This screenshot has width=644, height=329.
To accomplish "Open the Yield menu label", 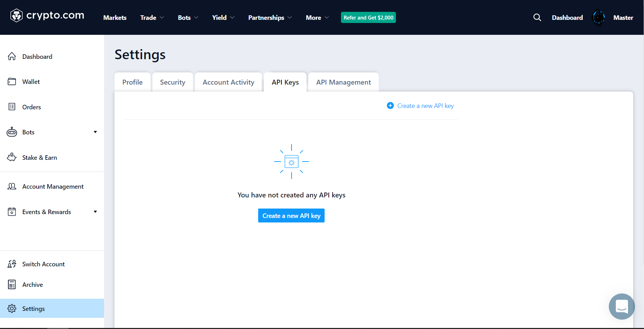I will pyautogui.click(x=219, y=17).
